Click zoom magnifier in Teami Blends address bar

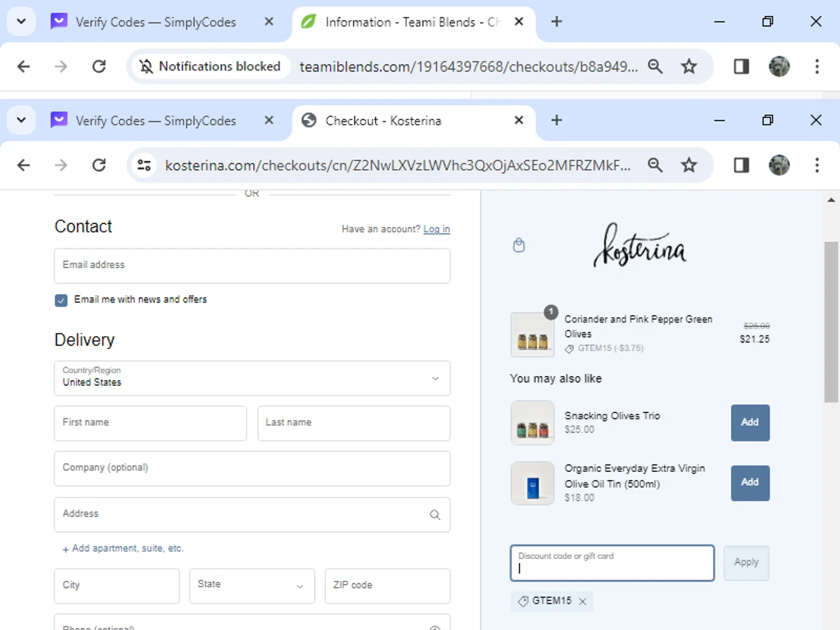tap(655, 67)
